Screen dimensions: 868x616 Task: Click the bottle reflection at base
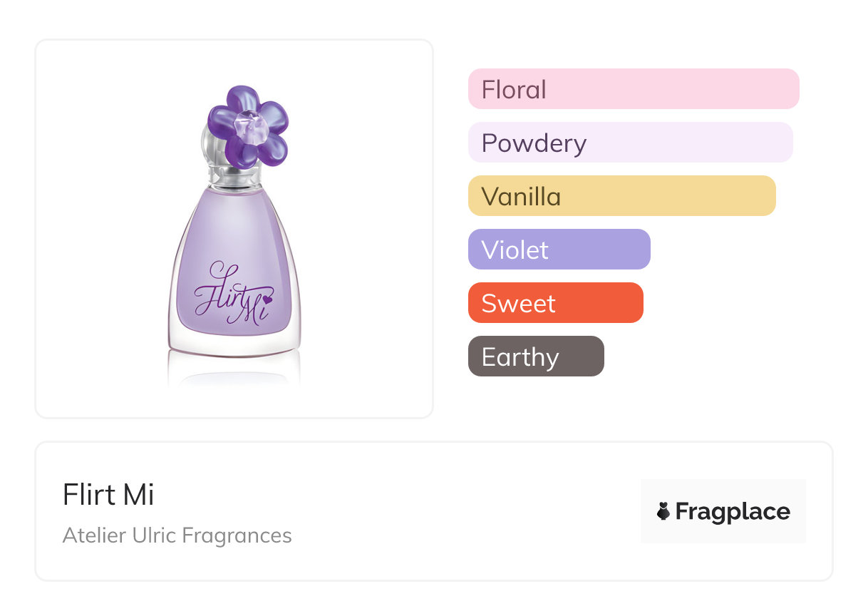click(234, 367)
